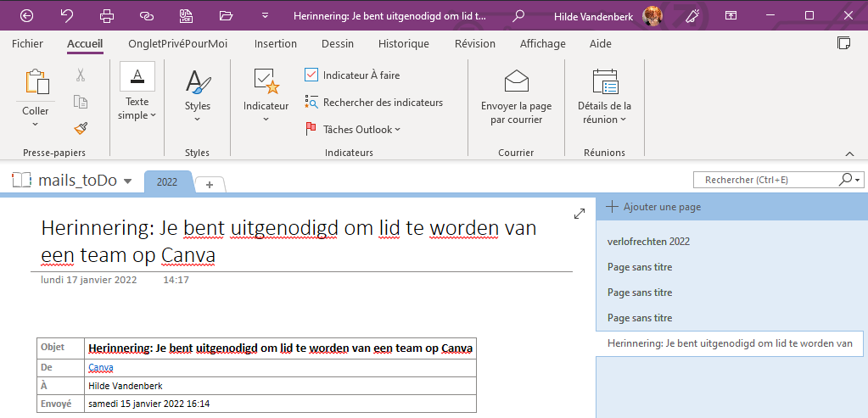Open Rechercher des indicateurs
Screen dimensions: 868x418
point(374,103)
